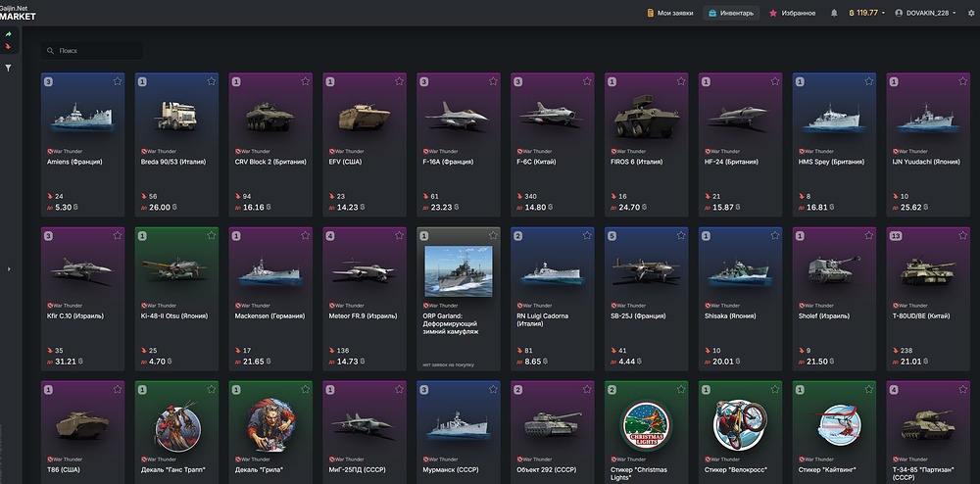Viewport: 980px width, 484px height.
Task: Favorite the EFV (США) card star
Action: click(x=400, y=81)
